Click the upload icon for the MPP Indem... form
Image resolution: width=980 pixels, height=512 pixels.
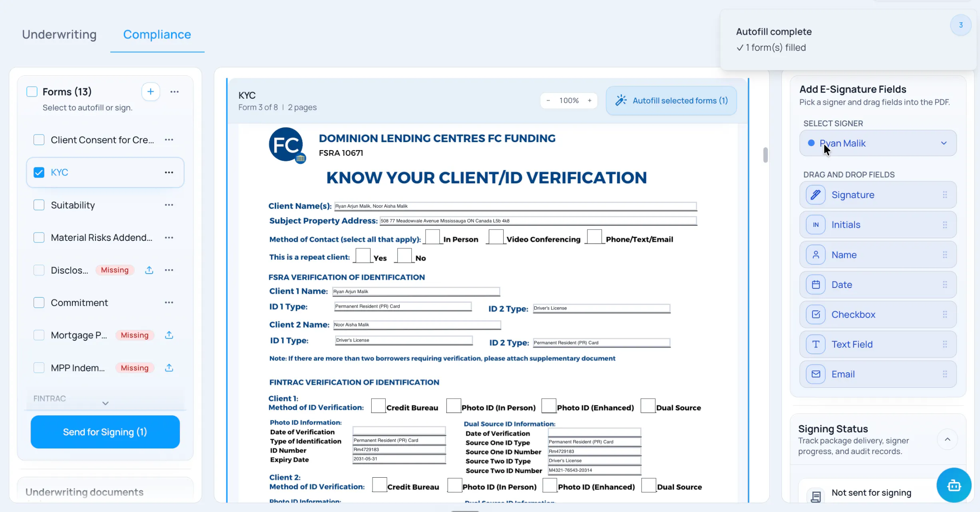(x=169, y=368)
